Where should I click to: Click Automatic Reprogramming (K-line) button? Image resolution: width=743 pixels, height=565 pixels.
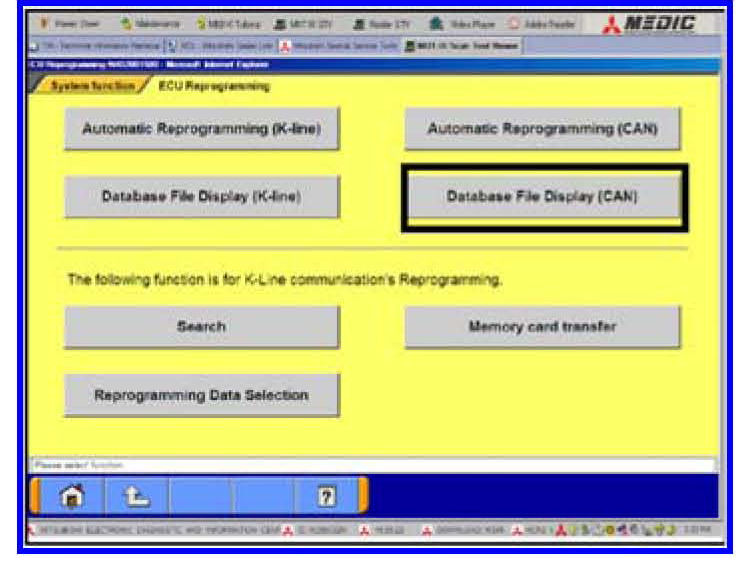point(201,129)
